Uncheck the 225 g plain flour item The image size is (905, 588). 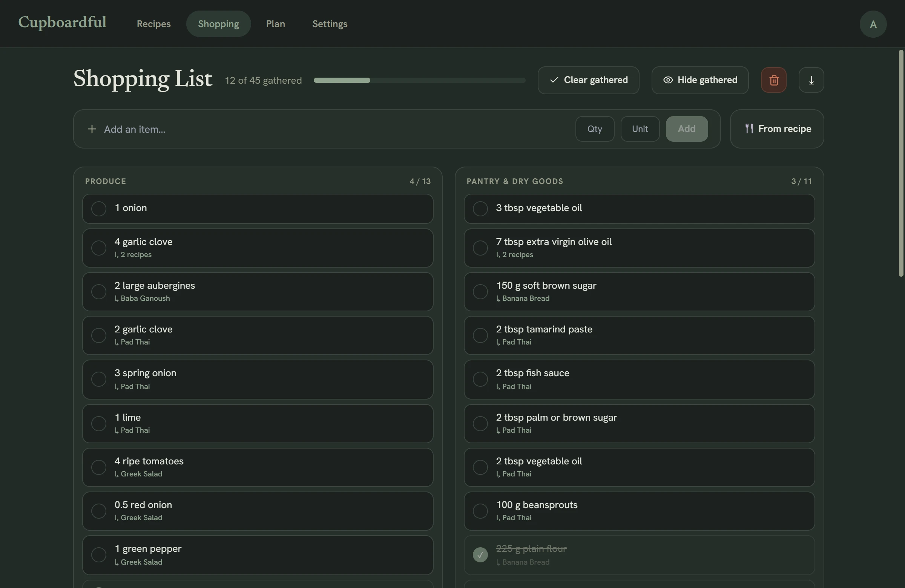click(x=480, y=555)
